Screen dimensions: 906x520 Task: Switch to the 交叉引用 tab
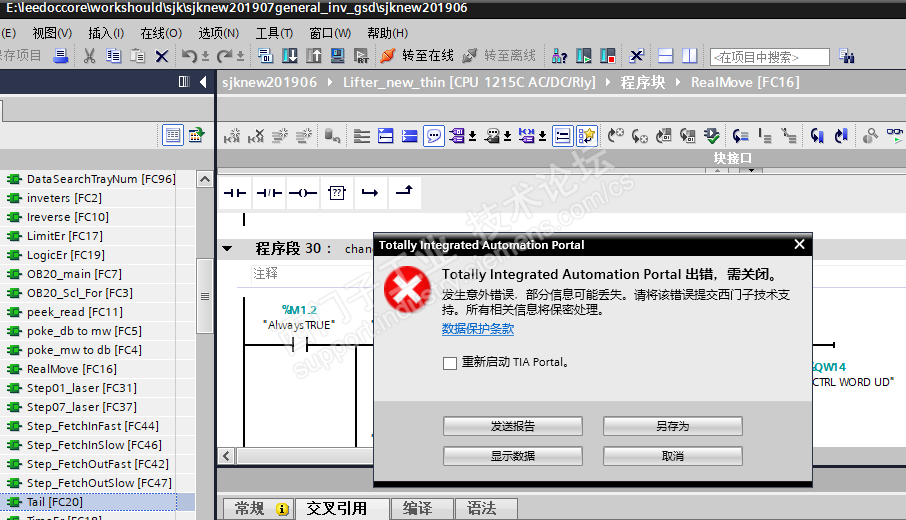(342, 508)
